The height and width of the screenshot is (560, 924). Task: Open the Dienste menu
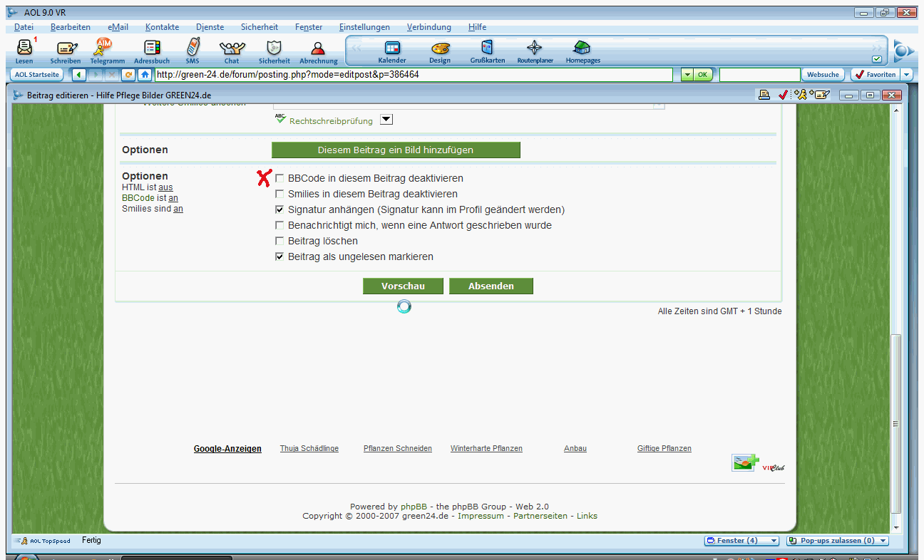[210, 27]
